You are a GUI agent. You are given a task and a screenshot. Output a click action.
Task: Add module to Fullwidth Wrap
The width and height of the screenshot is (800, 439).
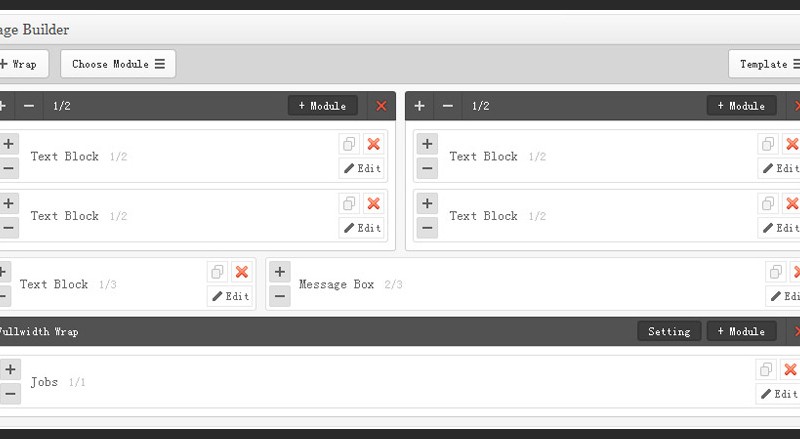click(741, 331)
